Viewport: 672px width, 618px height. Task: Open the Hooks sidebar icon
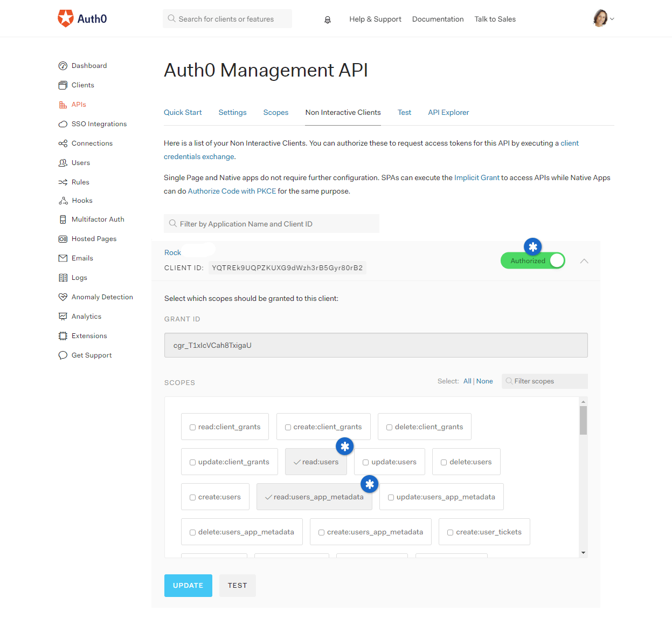tap(63, 201)
